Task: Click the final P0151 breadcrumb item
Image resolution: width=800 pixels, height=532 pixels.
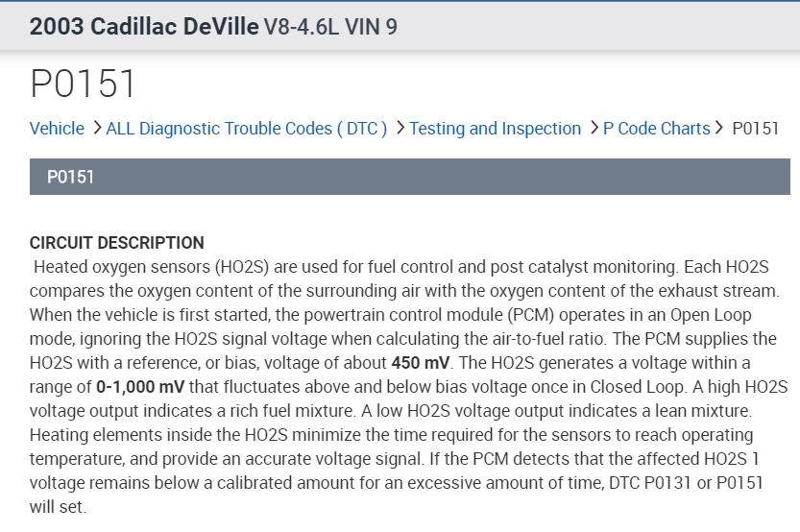Action: [x=755, y=129]
